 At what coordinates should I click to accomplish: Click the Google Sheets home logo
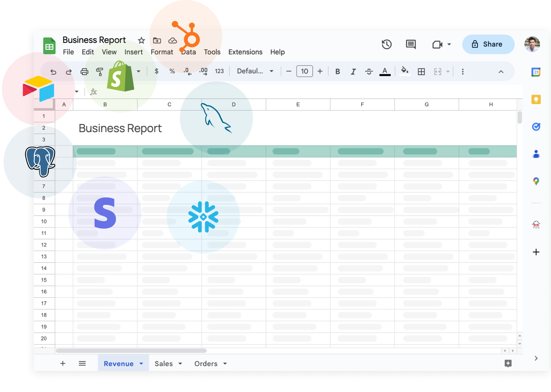click(49, 46)
